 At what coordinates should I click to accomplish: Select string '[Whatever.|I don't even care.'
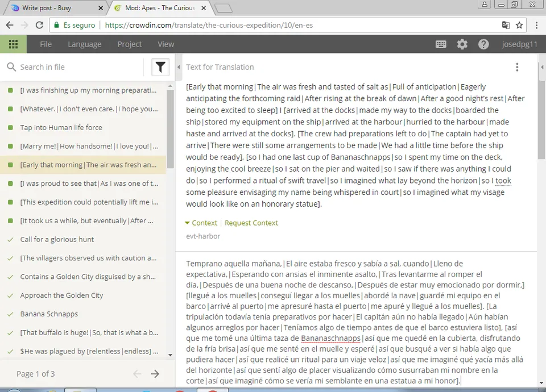(83, 109)
